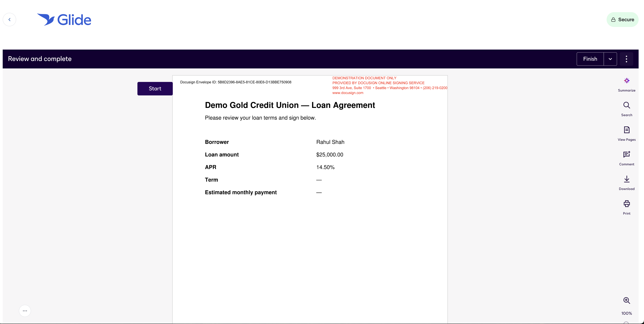The width and height of the screenshot is (644, 324).
Task: Click the Start button
Action: click(155, 89)
